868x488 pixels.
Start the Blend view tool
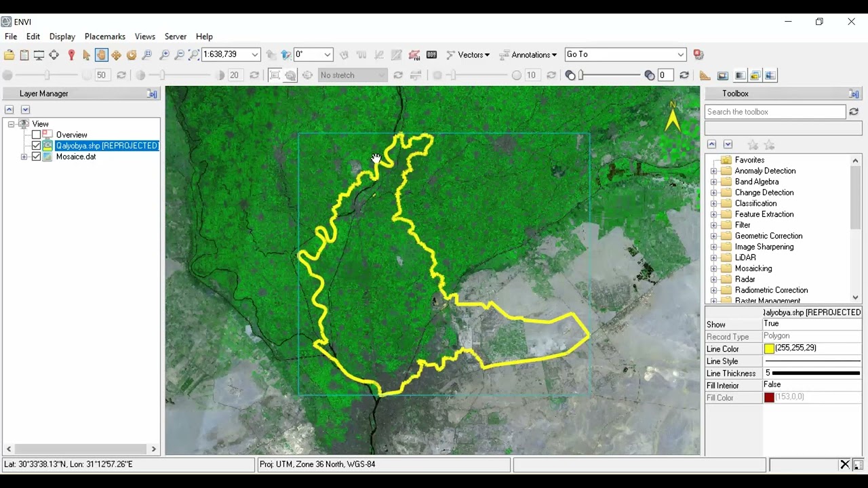pyautogui.click(x=740, y=75)
